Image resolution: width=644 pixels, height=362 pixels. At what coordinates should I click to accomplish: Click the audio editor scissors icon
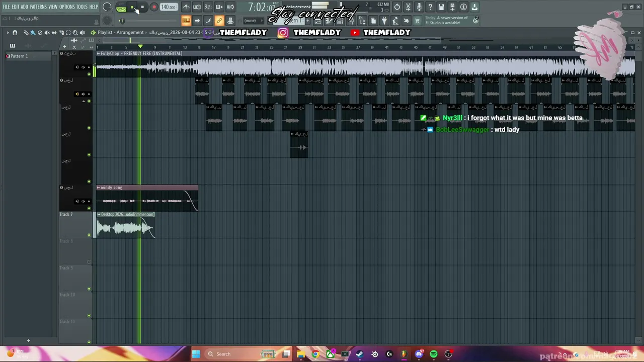coord(408,7)
